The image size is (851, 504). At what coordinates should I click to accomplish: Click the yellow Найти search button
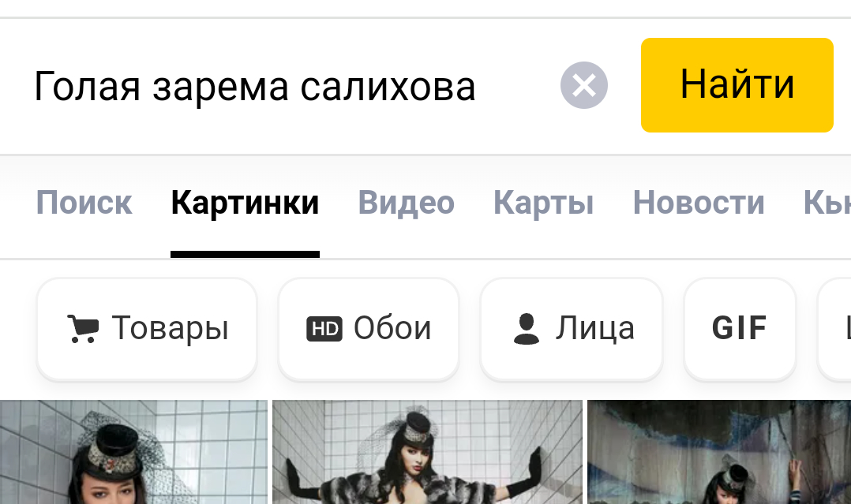tap(737, 85)
